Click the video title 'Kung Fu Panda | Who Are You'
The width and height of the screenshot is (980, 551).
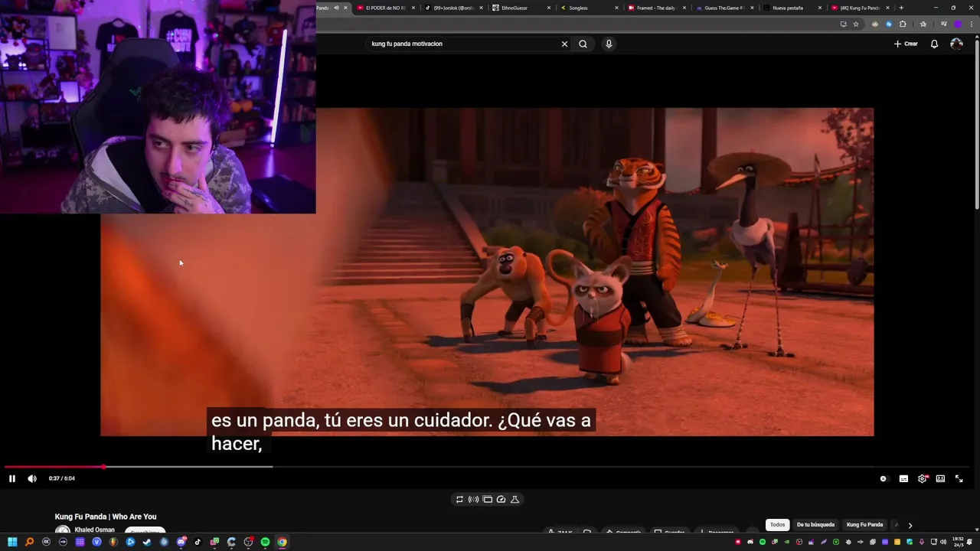[106, 517]
